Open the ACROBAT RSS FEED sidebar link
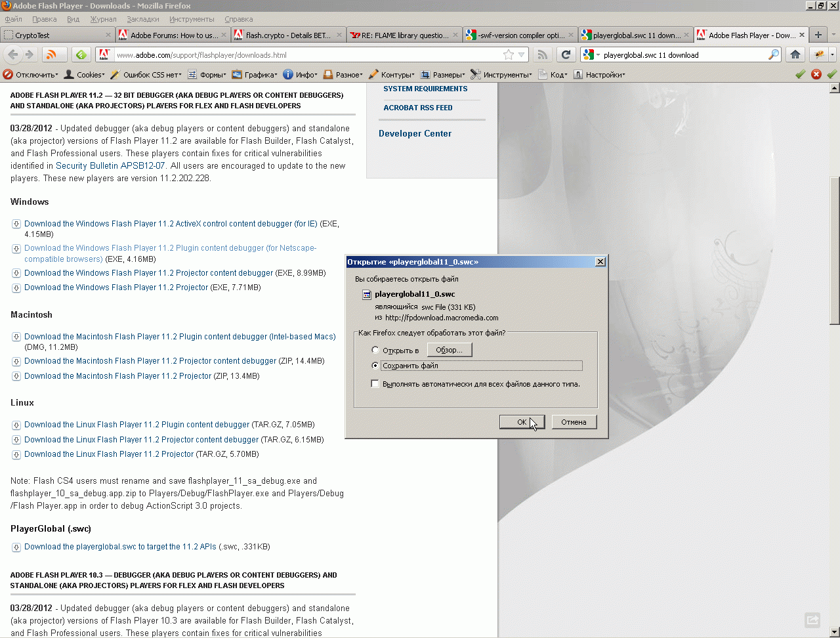The image size is (840, 638). [x=418, y=108]
